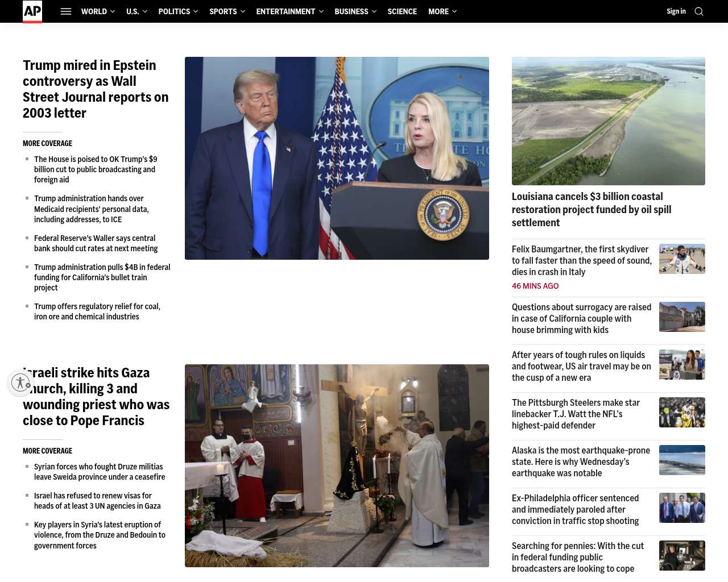The width and height of the screenshot is (728, 582).
Task: Open regulatory relief for coal industries story
Action: click(x=97, y=311)
